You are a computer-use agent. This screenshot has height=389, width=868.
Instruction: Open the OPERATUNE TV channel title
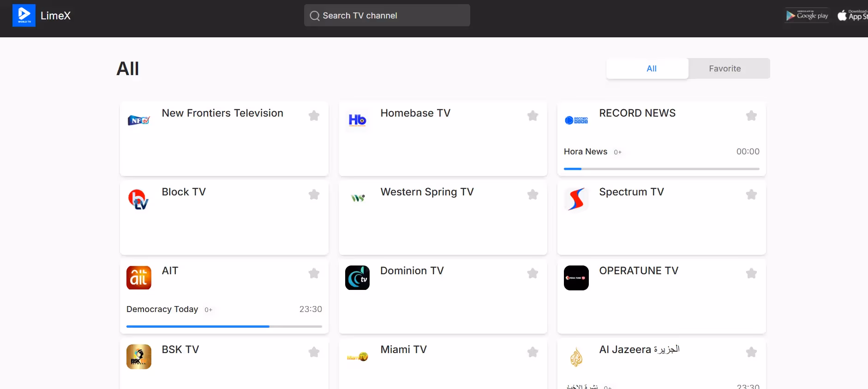coord(639,271)
